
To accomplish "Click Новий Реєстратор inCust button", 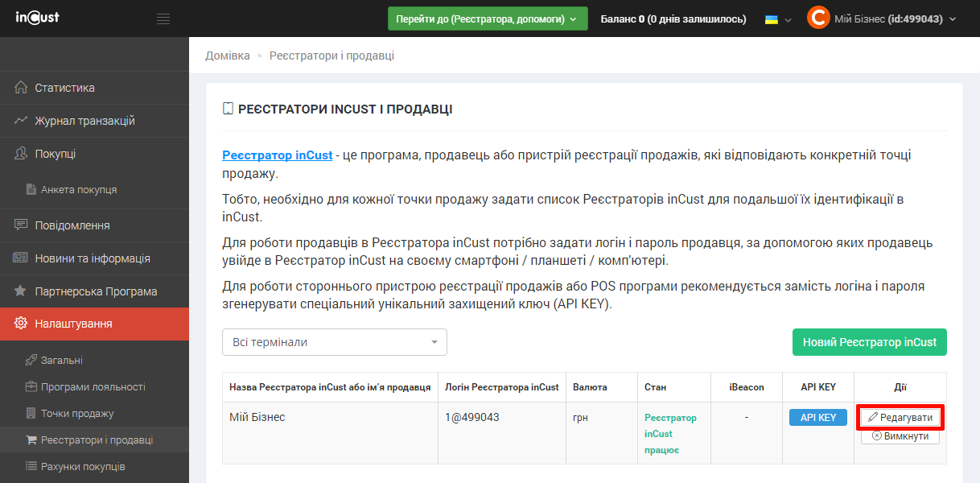I will click(869, 342).
